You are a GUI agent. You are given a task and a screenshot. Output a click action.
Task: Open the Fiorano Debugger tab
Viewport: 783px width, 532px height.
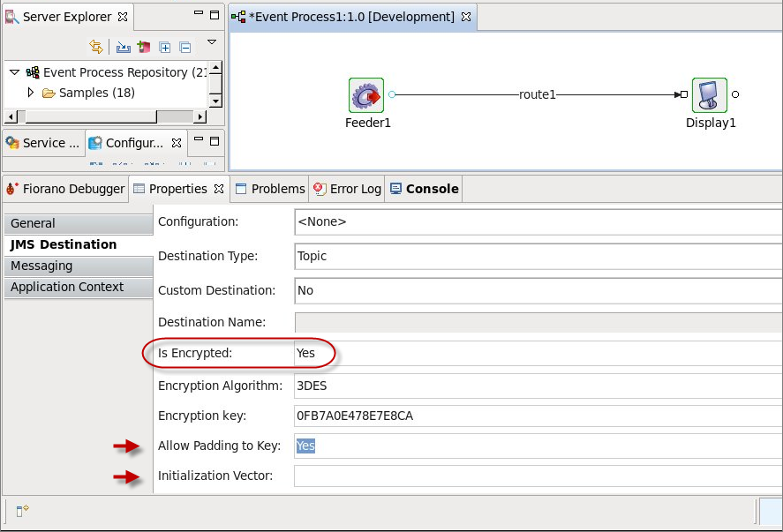point(65,189)
